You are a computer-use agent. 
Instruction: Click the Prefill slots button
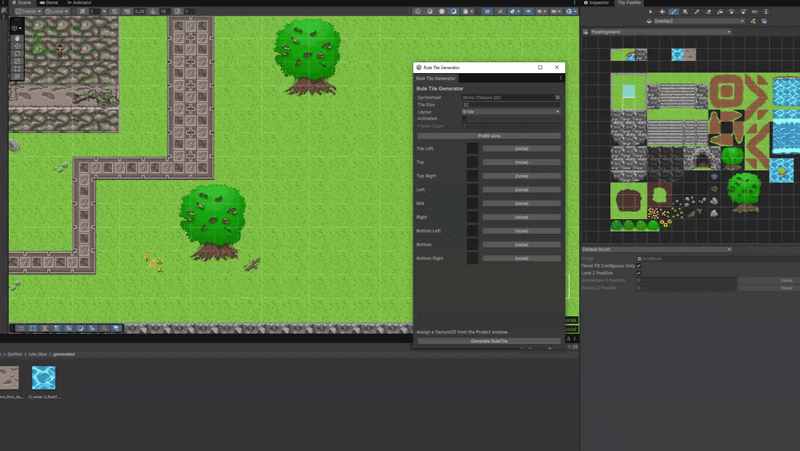coord(489,136)
